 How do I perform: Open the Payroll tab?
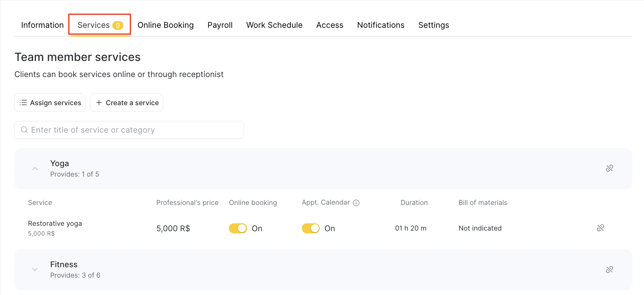coord(220,25)
